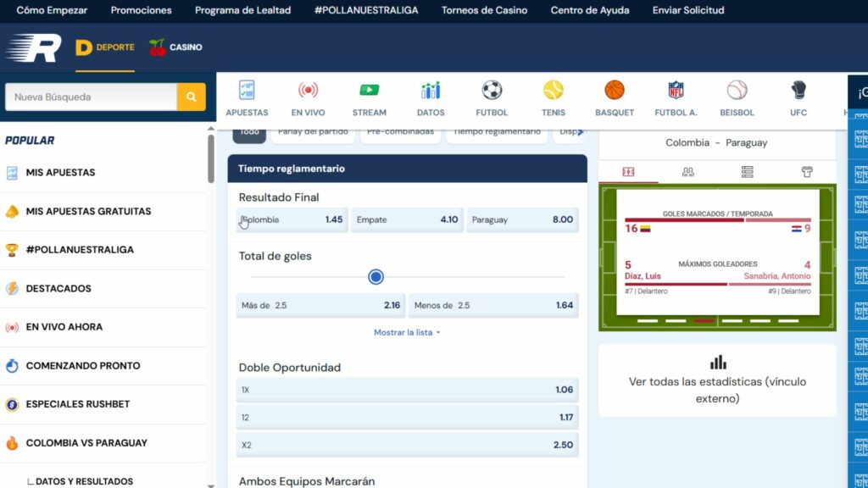Open #POLLANUESTRALIGA top menu link
This screenshot has height=488, width=868.
366,10
